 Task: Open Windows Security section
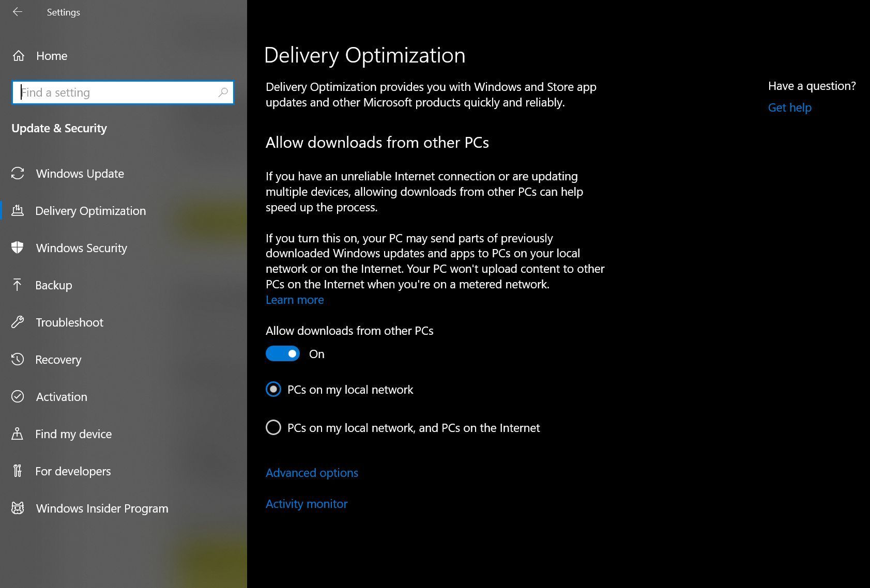(x=82, y=248)
